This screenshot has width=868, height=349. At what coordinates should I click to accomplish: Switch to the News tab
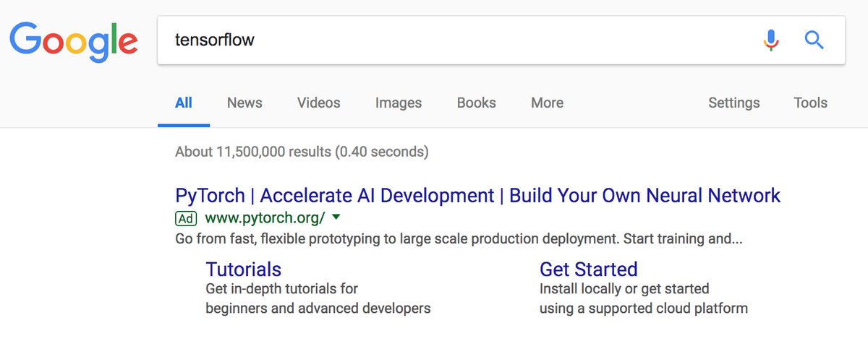pos(244,103)
